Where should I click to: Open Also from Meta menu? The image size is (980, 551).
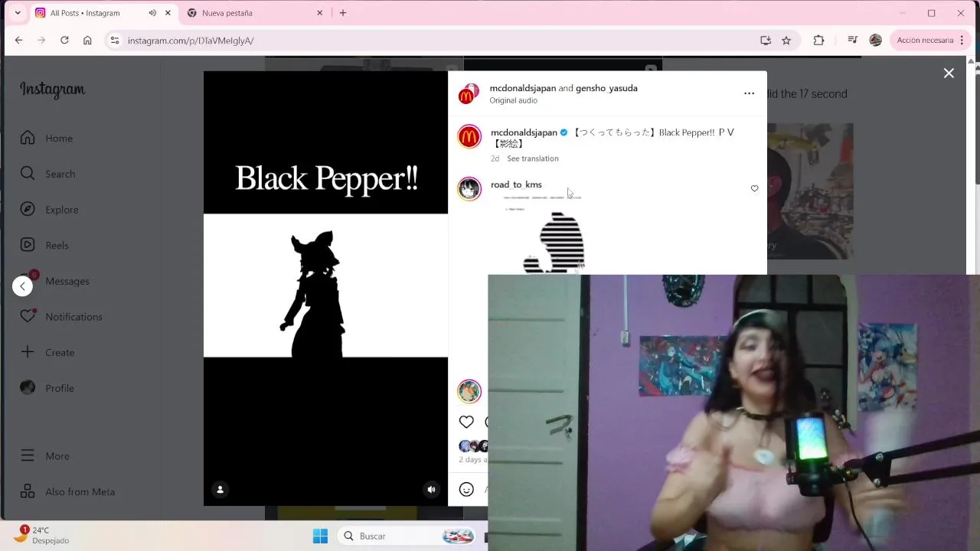(x=67, y=492)
